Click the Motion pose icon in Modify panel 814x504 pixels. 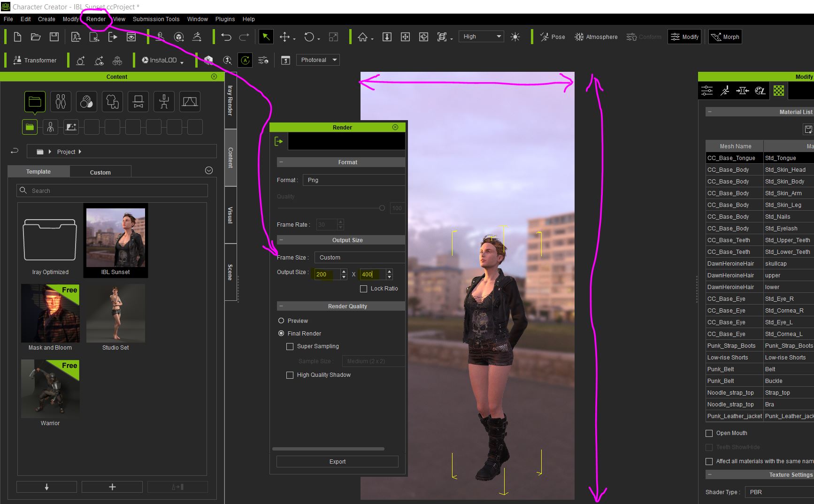point(725,91)
